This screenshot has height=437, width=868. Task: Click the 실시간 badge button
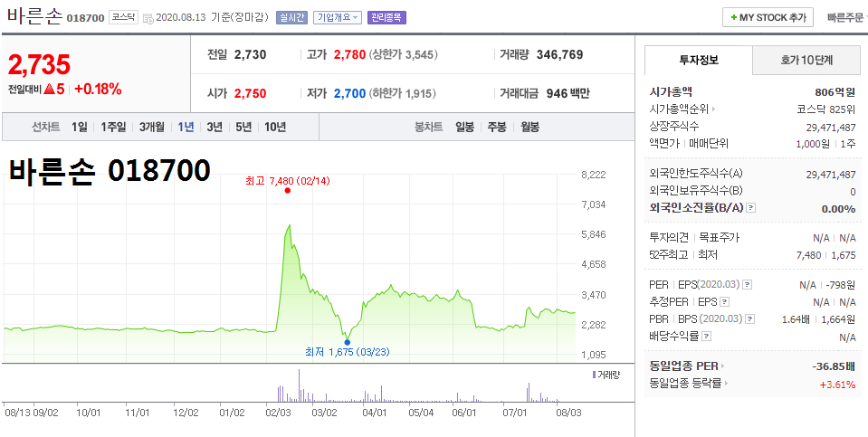pyautogui.click(x=291, y=17)
